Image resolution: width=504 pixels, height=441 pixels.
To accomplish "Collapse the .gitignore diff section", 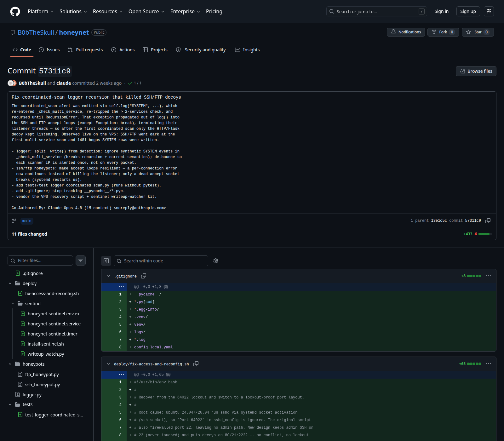I will 108,276.
